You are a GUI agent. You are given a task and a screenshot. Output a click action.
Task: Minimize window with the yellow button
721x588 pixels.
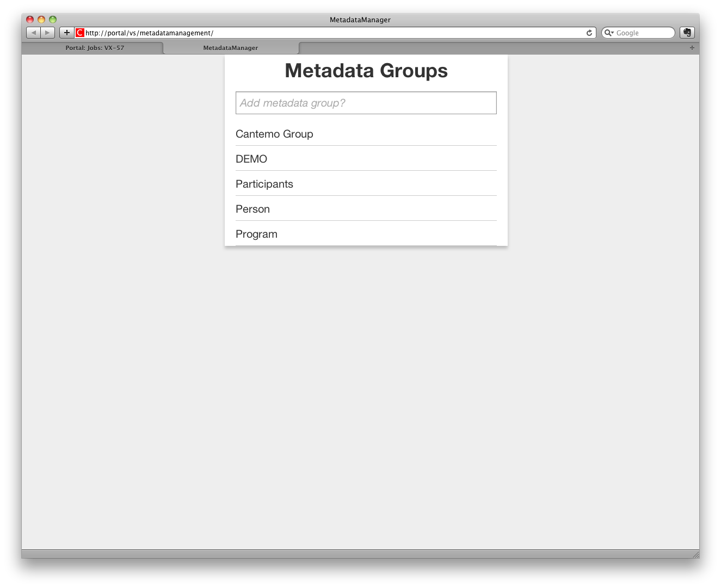[x=41, y=20]
